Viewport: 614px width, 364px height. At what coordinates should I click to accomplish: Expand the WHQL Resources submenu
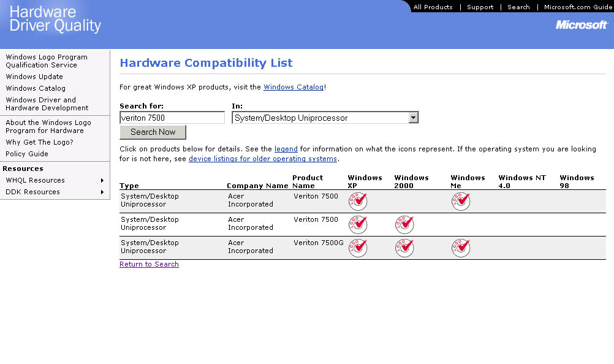click(x=54, y=180)
